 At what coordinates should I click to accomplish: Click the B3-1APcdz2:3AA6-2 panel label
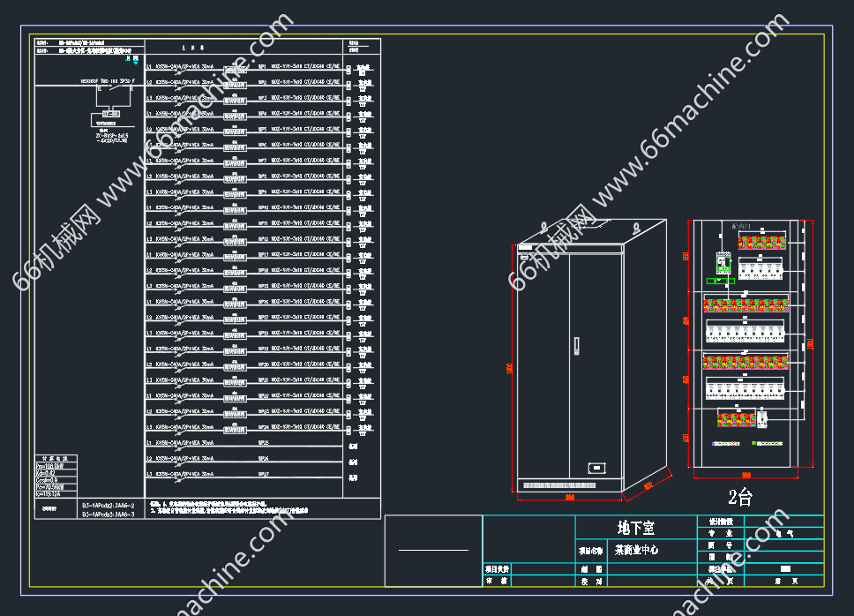(x=108, y=505)
